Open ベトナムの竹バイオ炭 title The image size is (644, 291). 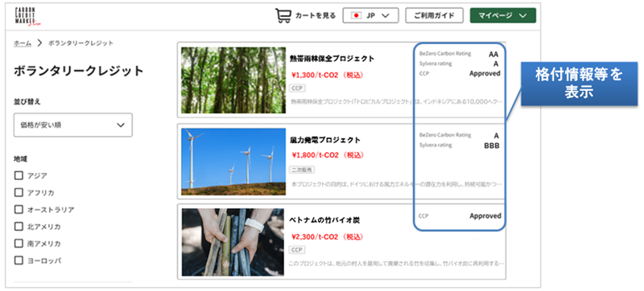(x=325, y=220)
